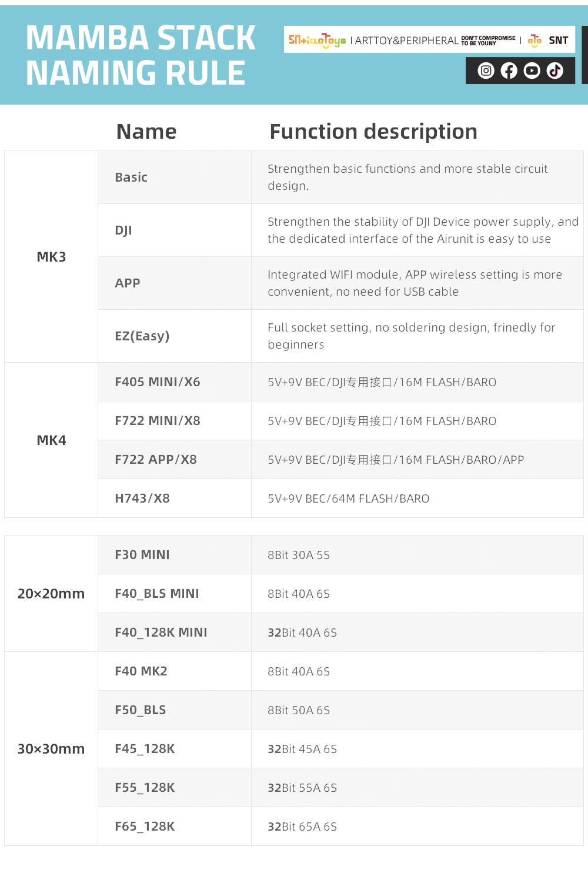Click the small orange toy logo beside SNT
The width and height of the screenshot is (588, 870).
point(534,40)
